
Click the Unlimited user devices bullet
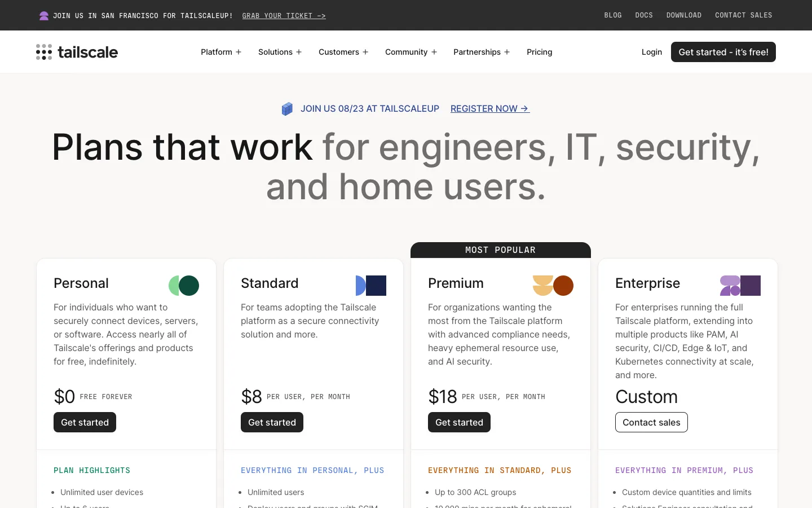coord(101,492)
